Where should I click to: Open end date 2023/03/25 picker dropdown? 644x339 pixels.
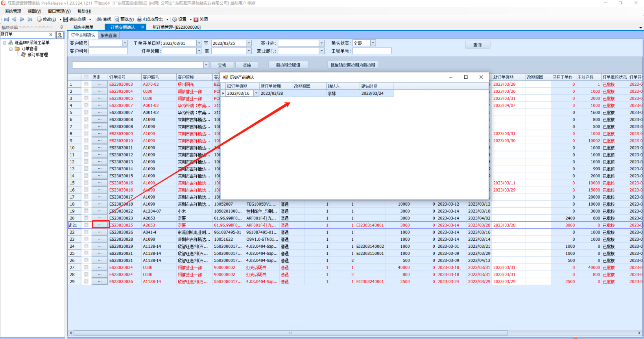(249, 43)
